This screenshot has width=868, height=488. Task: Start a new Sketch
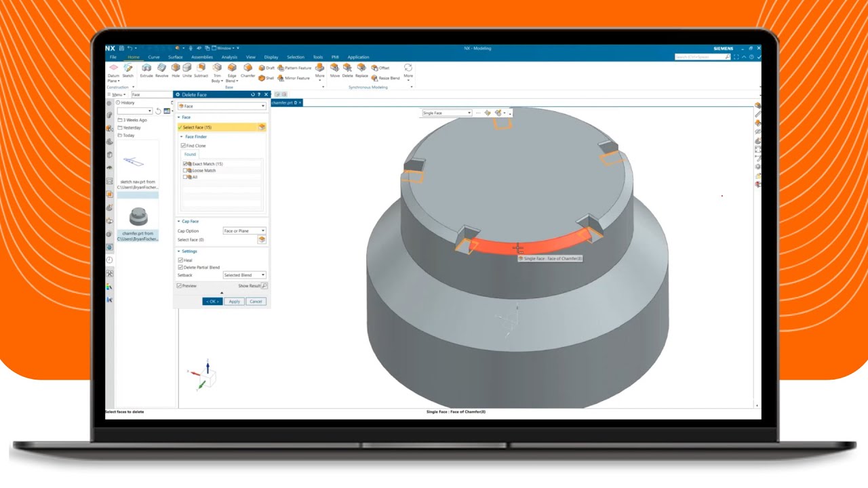coord(127,70)
